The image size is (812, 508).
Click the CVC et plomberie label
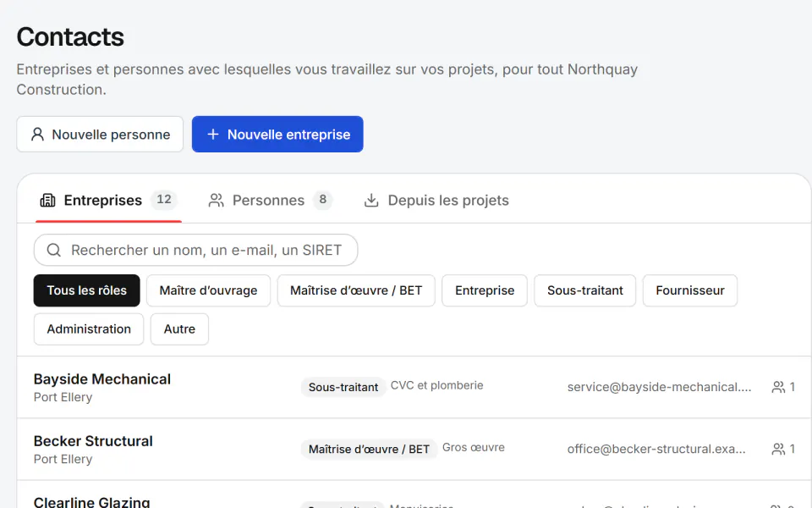point(436,385)
